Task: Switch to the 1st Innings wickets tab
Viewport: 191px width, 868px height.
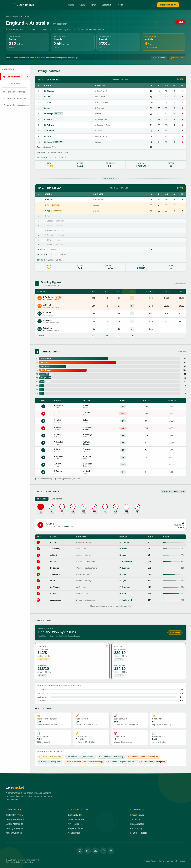Action: [x=41, y=499]
